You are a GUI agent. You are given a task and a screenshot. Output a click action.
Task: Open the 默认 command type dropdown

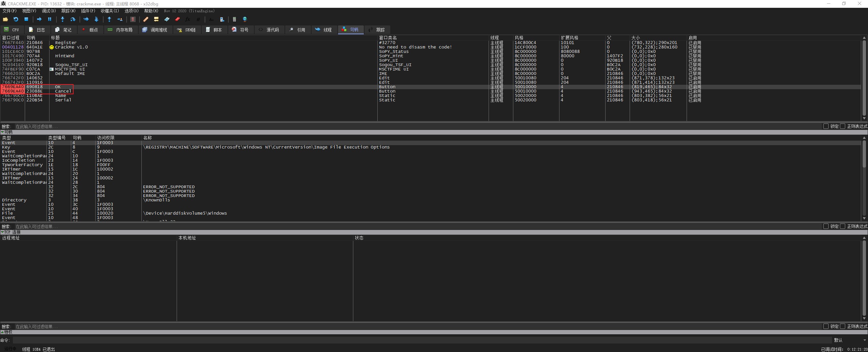pos(850,340)
